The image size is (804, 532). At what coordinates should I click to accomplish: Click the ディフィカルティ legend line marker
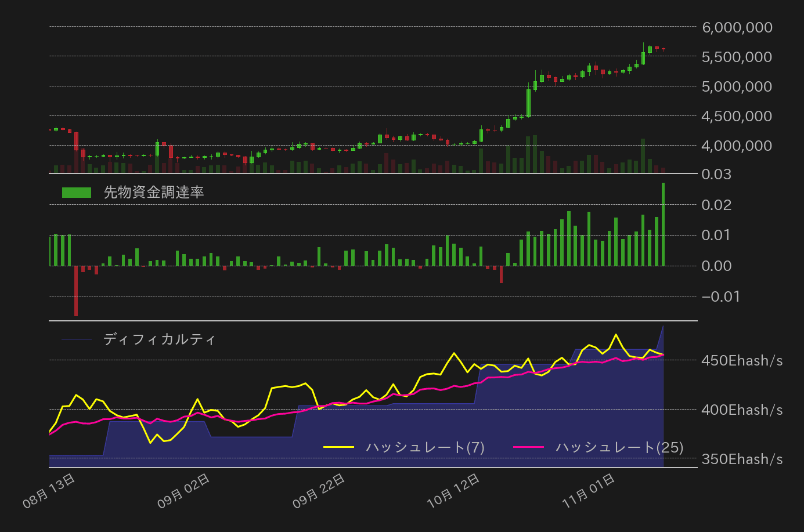(x=77, y=339)
